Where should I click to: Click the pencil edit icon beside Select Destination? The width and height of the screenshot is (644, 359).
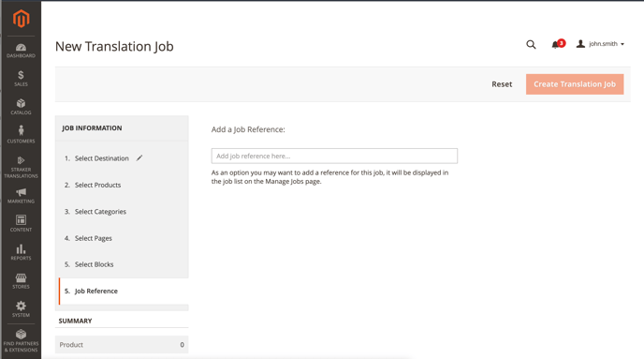[139, 157]
